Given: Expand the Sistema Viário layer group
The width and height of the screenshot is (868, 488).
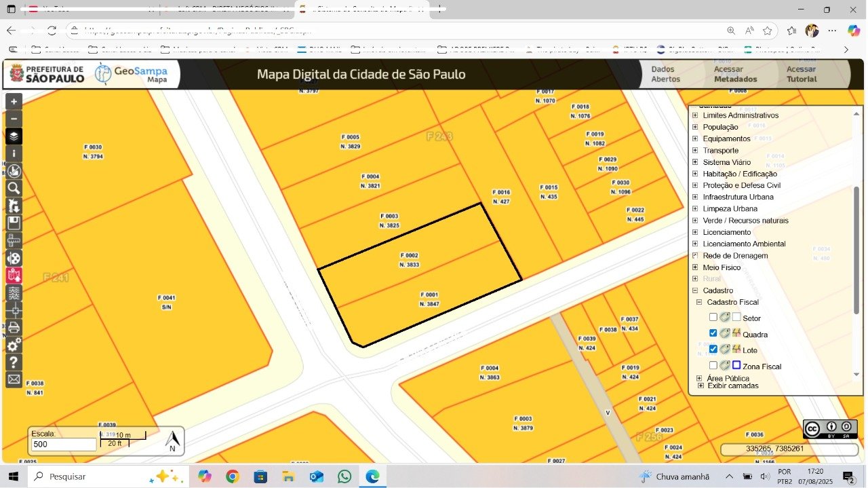Looking at the screenshot, I should coord(695,162).
